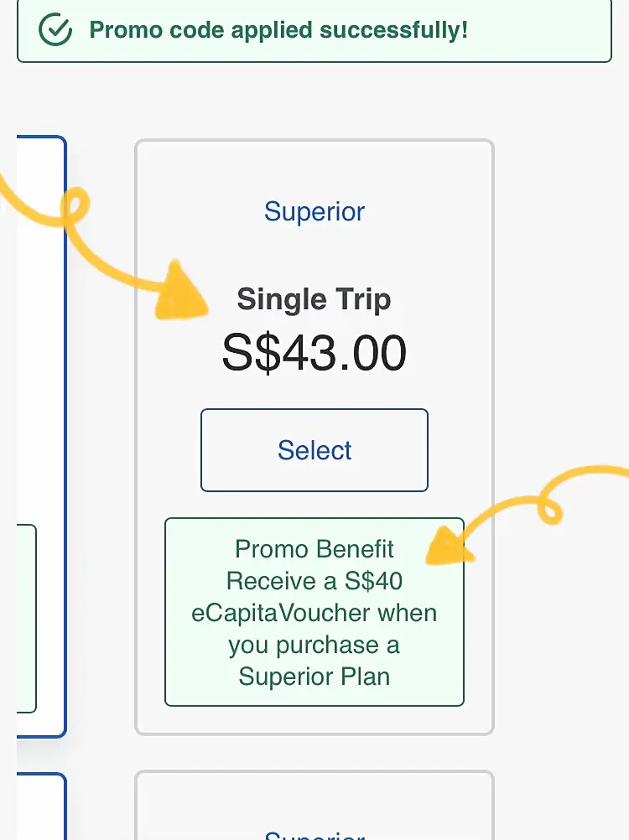Image resolution: width=629 pixels, height=840 pixels.
Task: Click the "you purchase a" line in promo box
Action: (x=314, y=645)
